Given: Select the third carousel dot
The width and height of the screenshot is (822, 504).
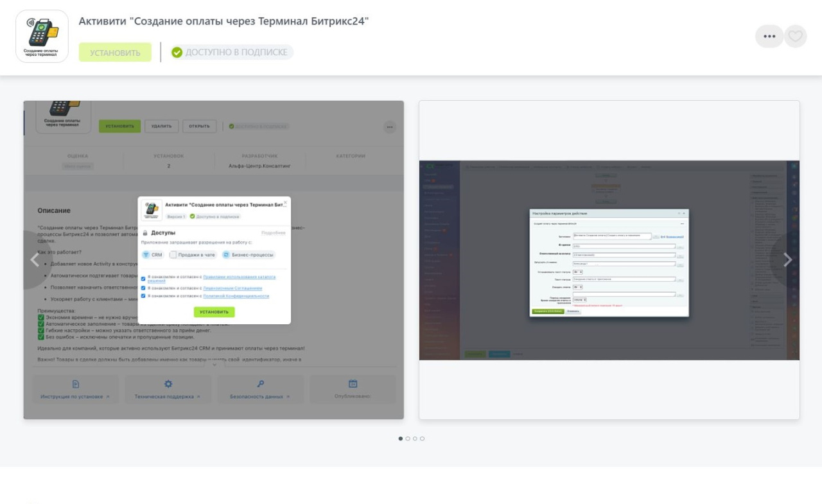Looking at the screenshot, I should (x=415, y=439).
